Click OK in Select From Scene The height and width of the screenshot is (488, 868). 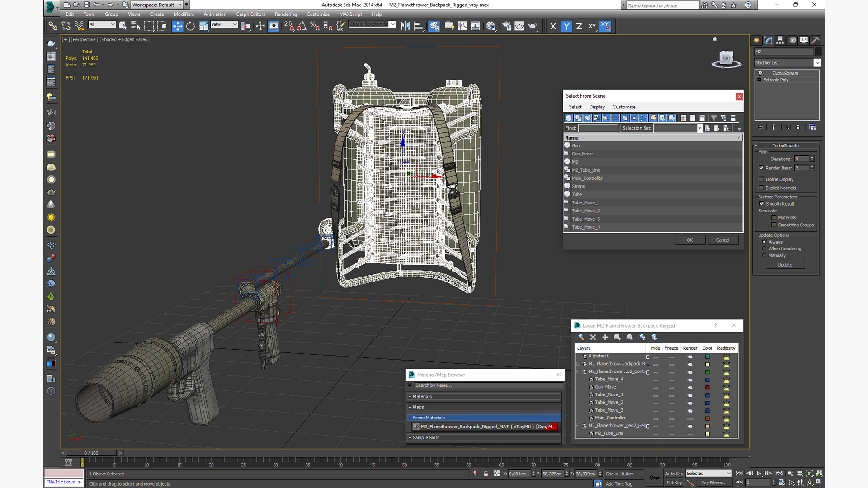pos(690,240)
